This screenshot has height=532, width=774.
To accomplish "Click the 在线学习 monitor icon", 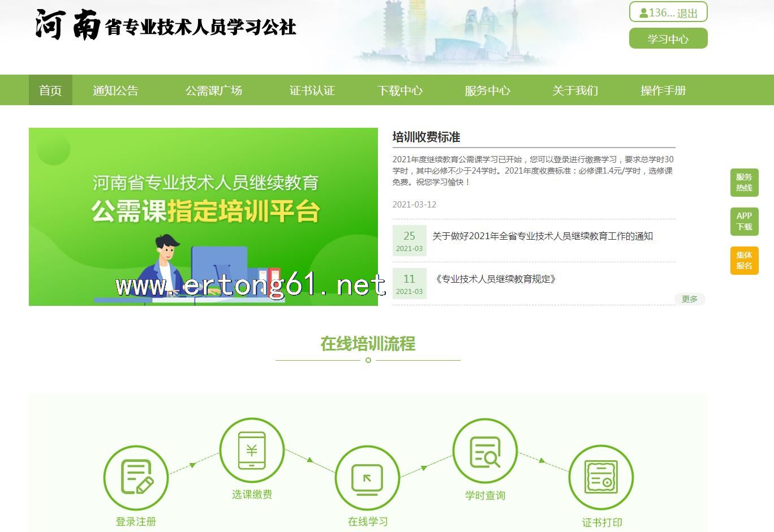I will click(x=367, y=478).
